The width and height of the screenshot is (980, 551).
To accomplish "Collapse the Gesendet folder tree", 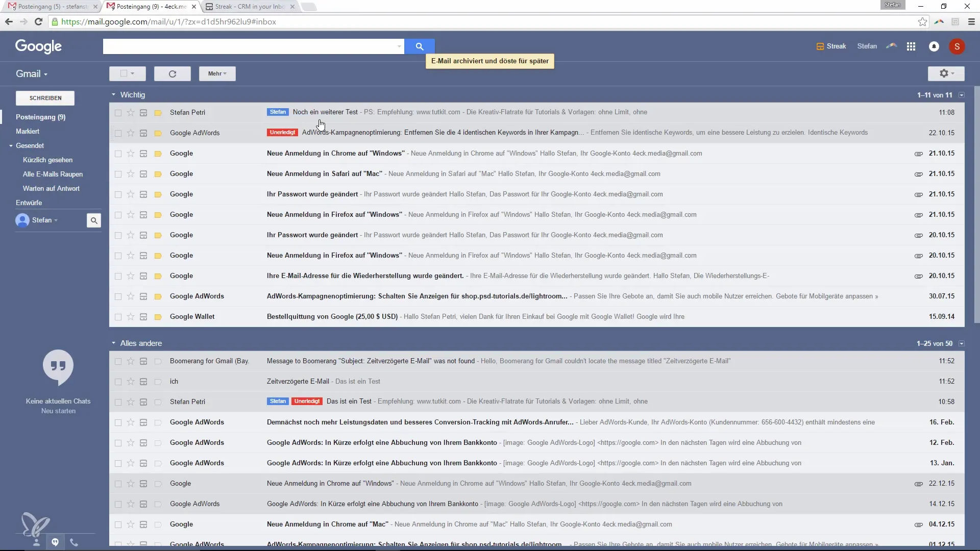I will click(11, 146).
